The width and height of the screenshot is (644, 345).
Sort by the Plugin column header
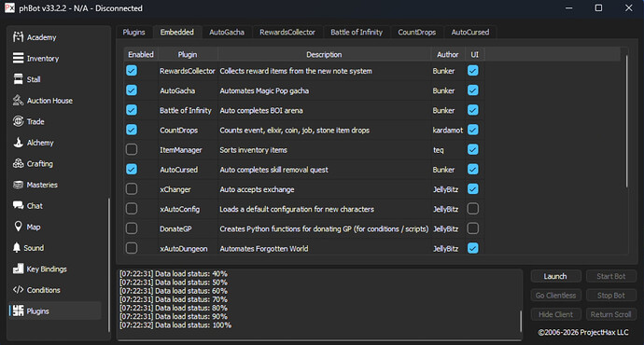(x=188, y=54)
